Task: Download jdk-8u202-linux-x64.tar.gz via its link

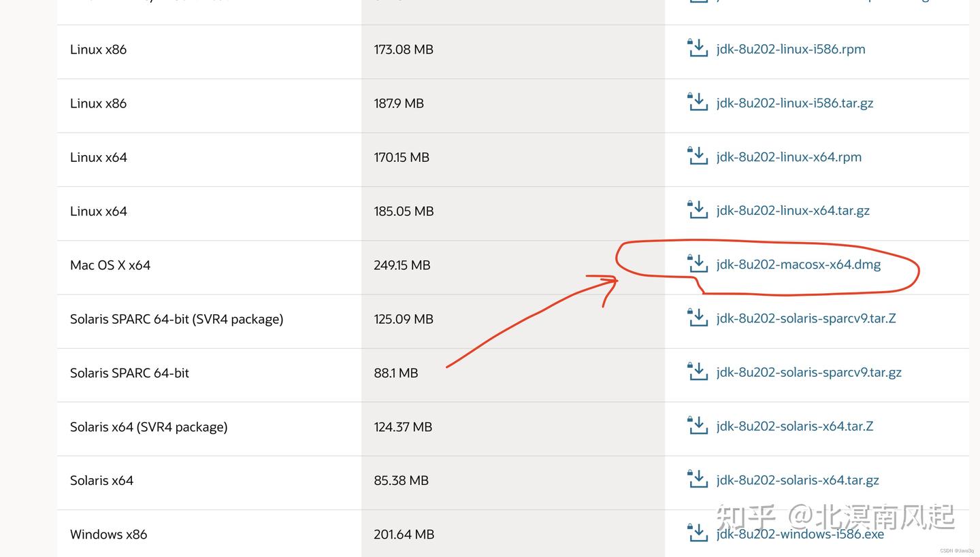Action: 793,211
